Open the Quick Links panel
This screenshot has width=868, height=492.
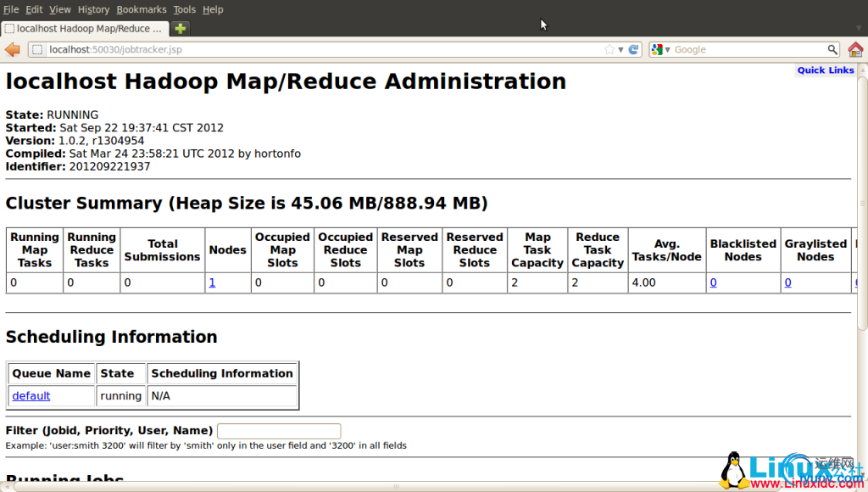pyautogui.click(x=825, y=70)
